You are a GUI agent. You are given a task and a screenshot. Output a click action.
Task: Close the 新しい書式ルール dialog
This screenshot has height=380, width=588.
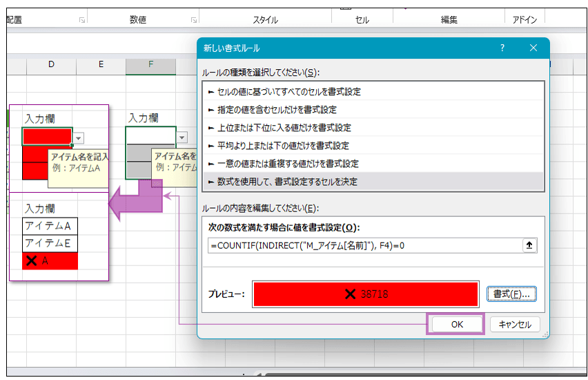coord(533,48)
